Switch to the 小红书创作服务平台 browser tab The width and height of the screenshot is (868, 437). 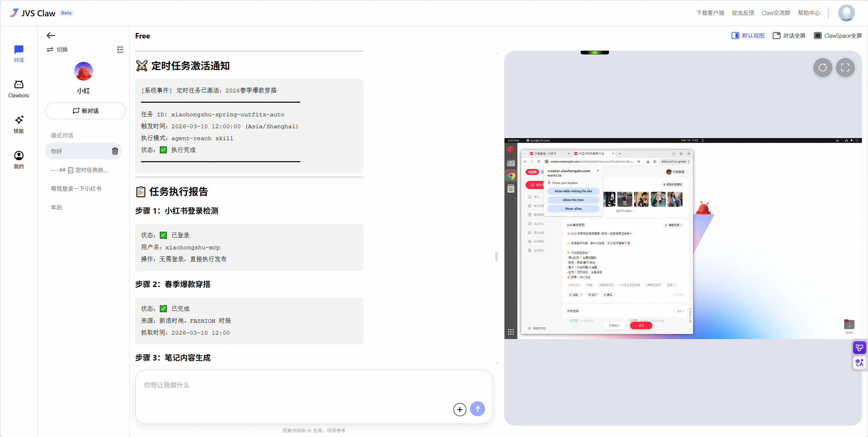[x=591, y=153]
